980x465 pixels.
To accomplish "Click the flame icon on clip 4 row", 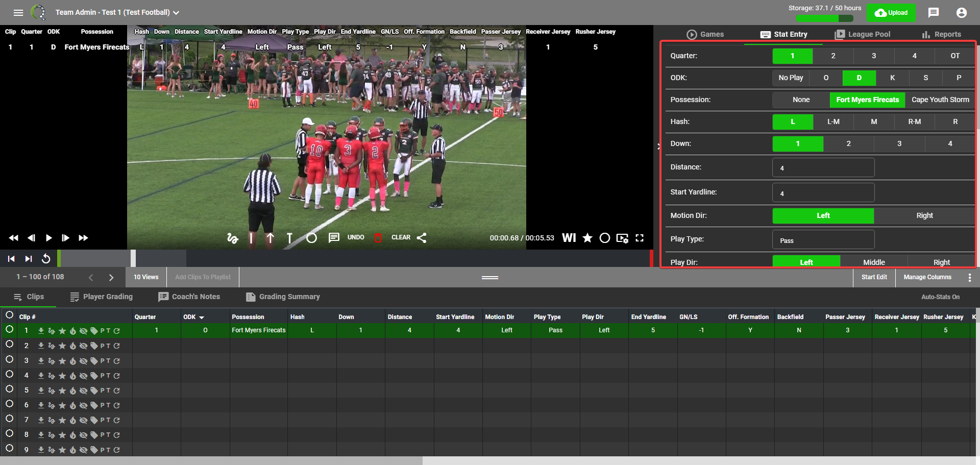I will click(x=73, y=376).
